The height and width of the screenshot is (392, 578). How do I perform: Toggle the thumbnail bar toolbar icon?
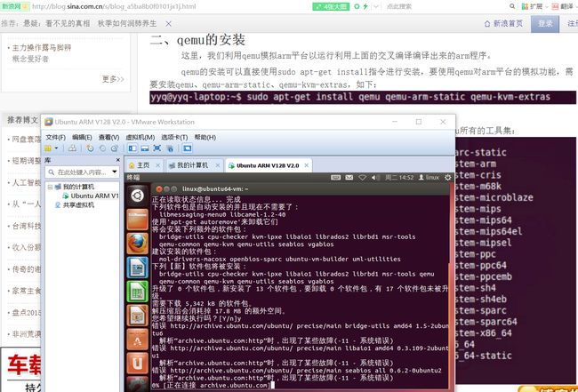(145, 148)
